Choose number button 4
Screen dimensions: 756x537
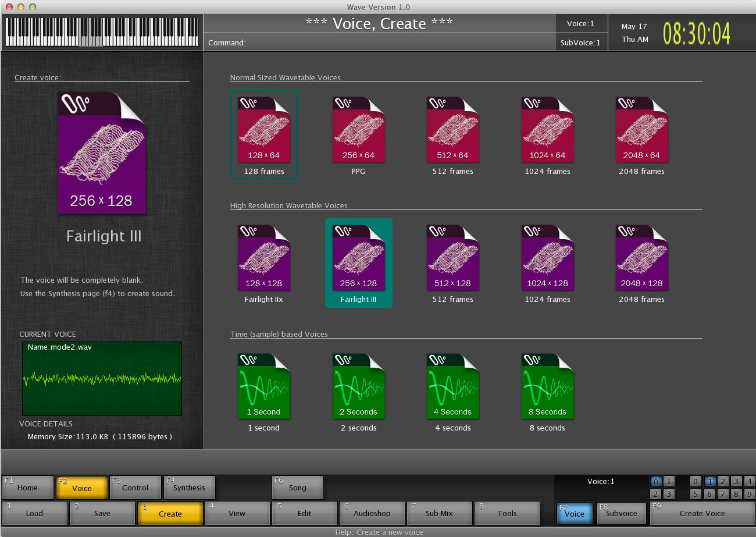pyautogui.click(x=750, y=481)
